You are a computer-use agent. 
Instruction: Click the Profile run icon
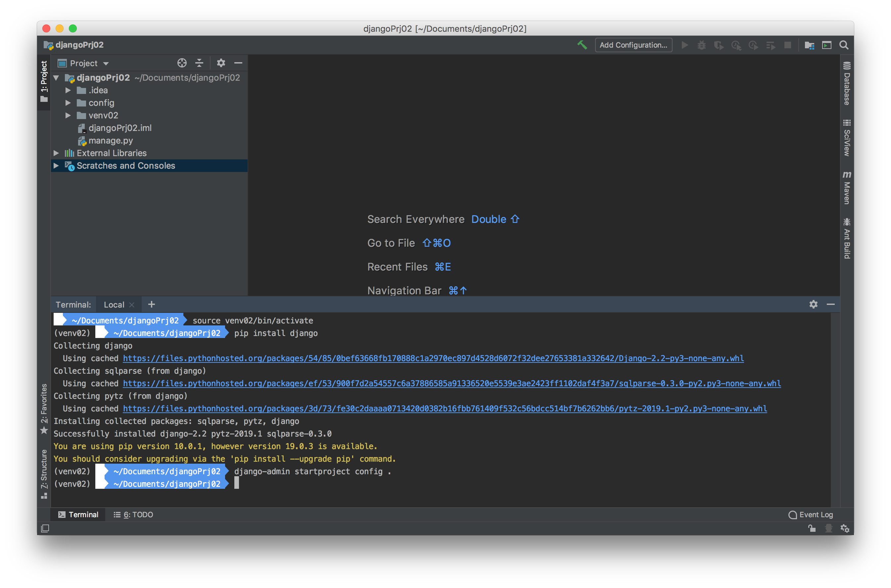pos(736,45)
